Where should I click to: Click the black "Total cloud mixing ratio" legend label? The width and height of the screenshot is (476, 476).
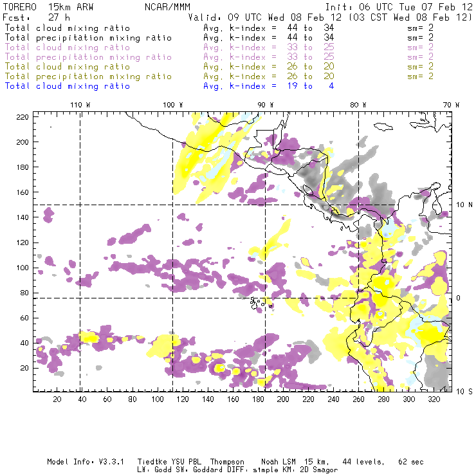coord(68,28)
